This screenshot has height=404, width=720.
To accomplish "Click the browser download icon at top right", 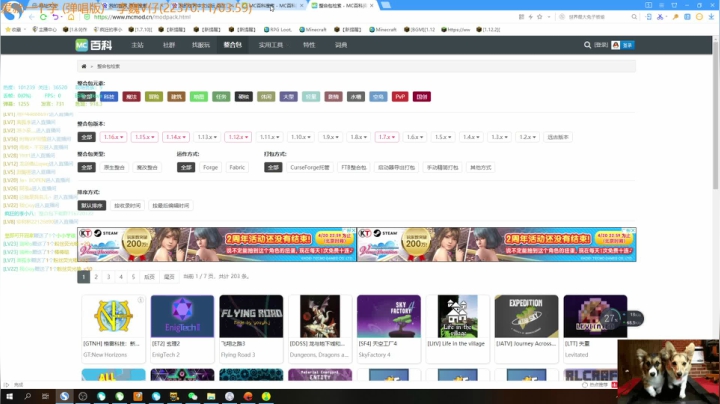I will pos(711,17).
